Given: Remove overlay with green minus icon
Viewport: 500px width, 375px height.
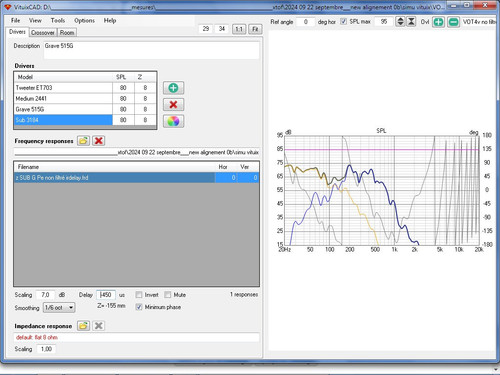Looking at the screenshot, I should tap(453, 22).
